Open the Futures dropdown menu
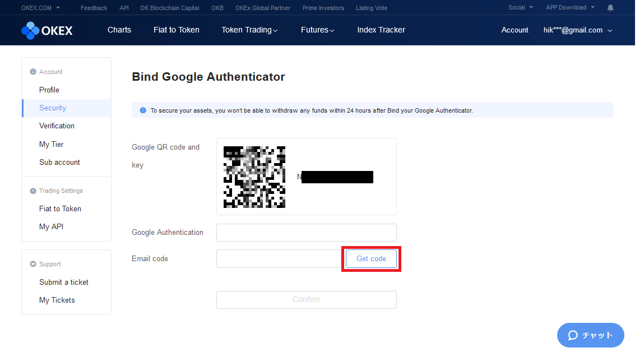The image size is (644, 352). click(317, 30)
